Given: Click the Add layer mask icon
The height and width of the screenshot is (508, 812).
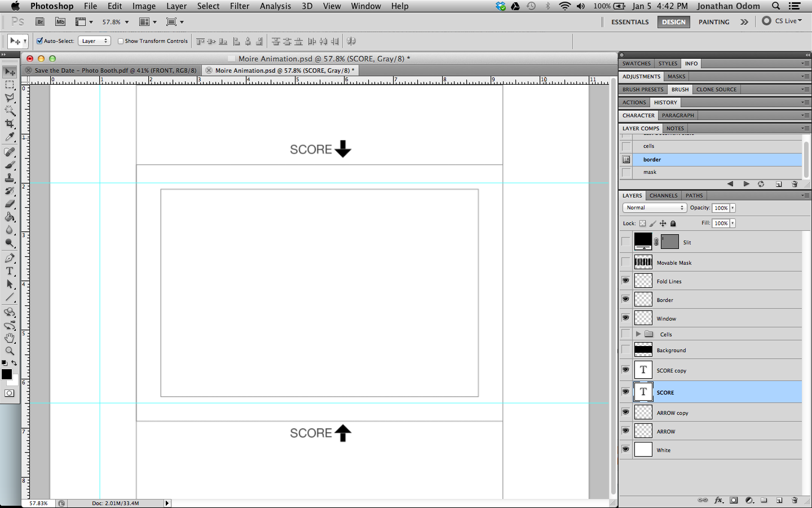Looking at the screenshot, I should 734,500.
